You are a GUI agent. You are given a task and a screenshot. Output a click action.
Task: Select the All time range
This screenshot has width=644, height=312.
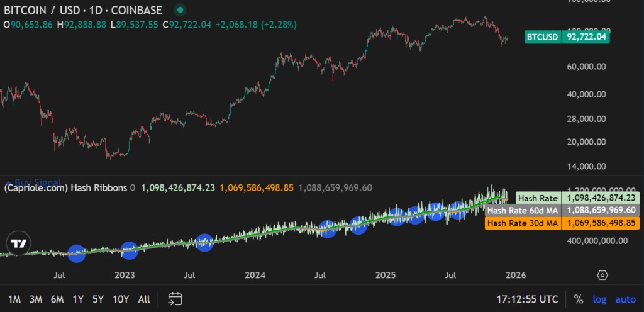[143, 299]
